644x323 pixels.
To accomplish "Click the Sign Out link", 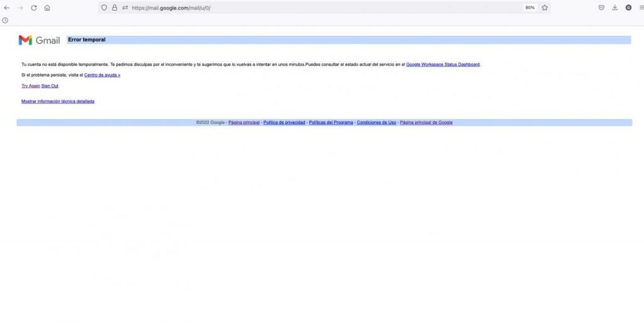I will pyautogui.click(x=50, y=86).
